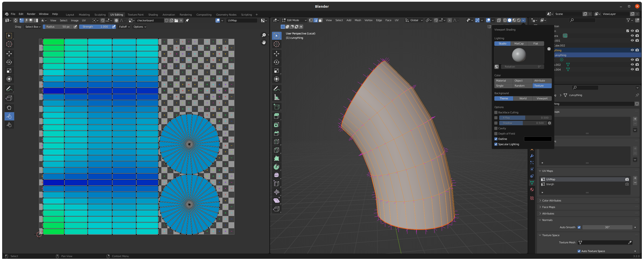The width and height of the screenshot is (644, 261).
Task: Adjust the Strength slider in UV editor
Action: point(95,27)
